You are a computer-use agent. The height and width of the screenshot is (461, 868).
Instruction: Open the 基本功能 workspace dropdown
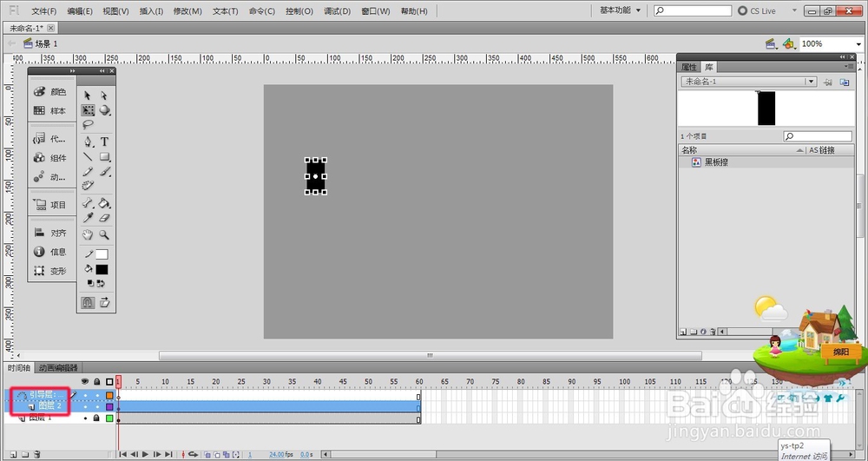pyautogui.click(x=620, y=10)
